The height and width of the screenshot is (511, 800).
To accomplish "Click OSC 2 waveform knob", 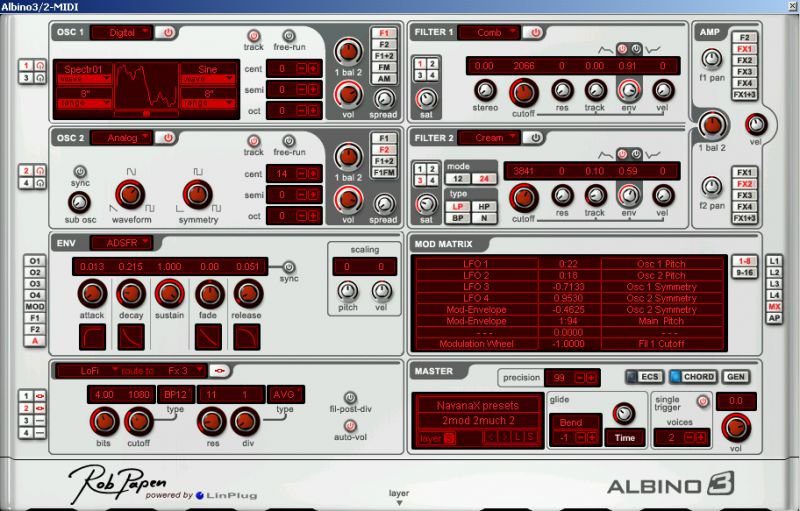I will click(130, 194).
